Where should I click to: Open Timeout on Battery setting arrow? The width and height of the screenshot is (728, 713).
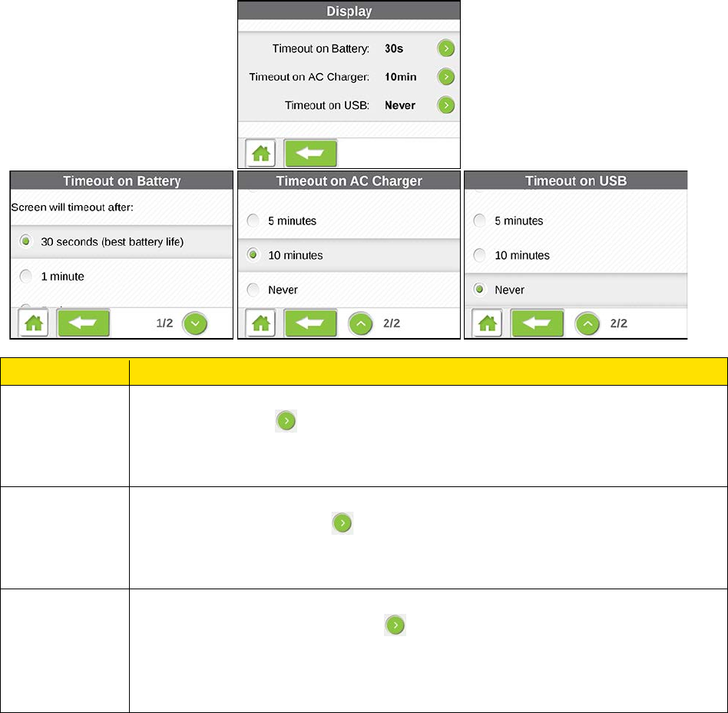tap(445, 48)
